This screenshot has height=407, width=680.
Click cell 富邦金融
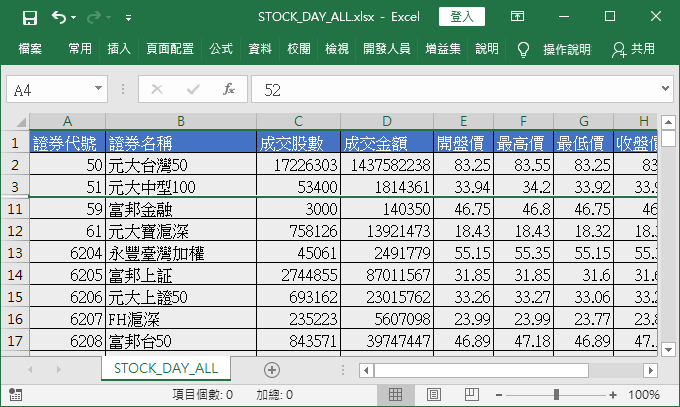pyautogui.click(x=181, y=209)
